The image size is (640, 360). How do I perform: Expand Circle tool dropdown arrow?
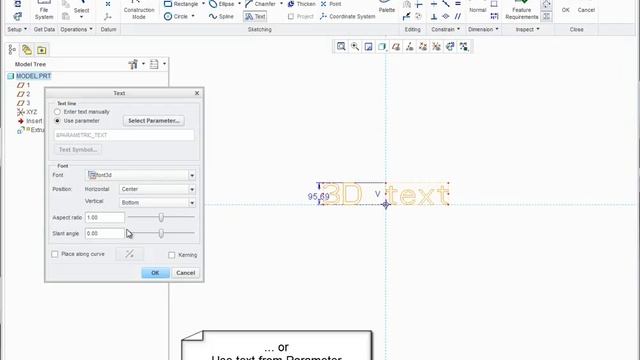[193, 17]
